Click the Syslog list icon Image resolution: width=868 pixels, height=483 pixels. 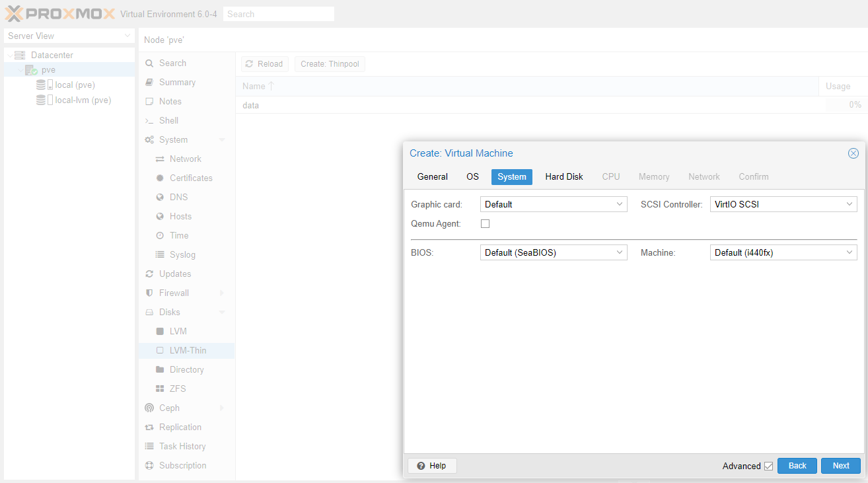tap(160, 255)
